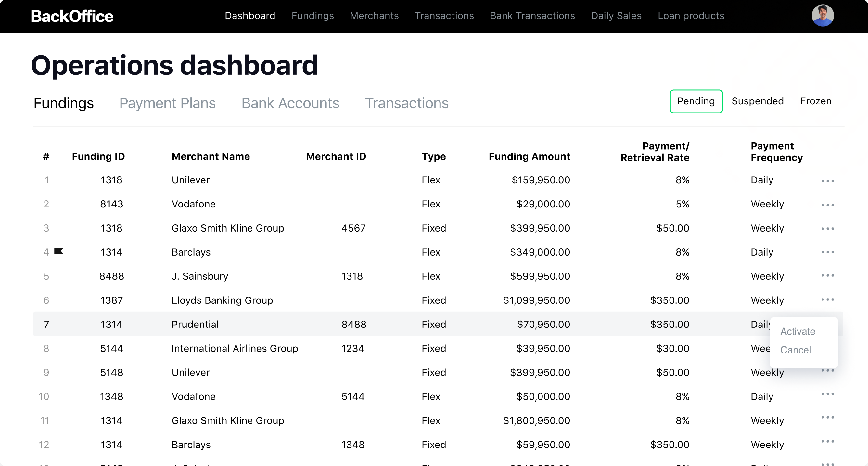Click the 5% retrieval rate cell
868x466 pixels.
coord(682,204)
